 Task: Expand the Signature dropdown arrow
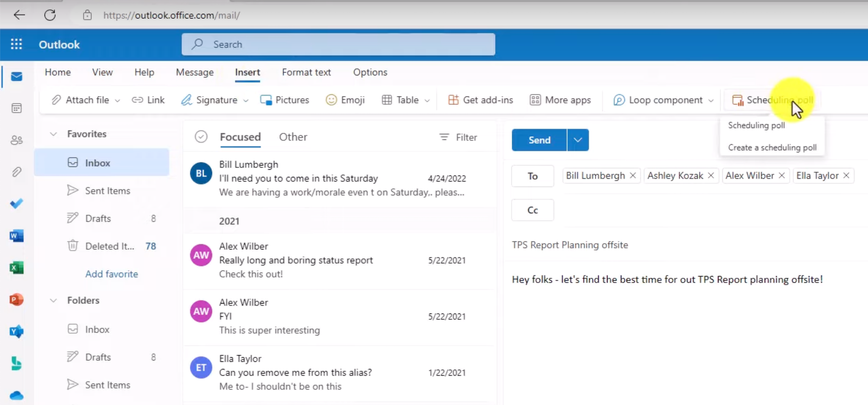coord(246,100)
